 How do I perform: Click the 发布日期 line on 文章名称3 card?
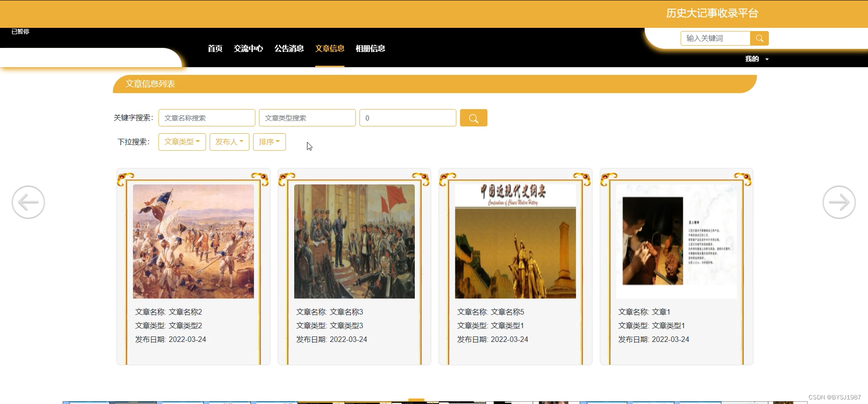(x=332, y=339)
